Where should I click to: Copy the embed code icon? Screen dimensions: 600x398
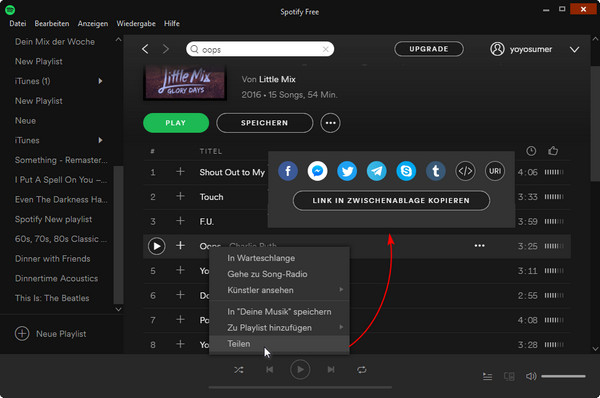click(x=465, y=171)
